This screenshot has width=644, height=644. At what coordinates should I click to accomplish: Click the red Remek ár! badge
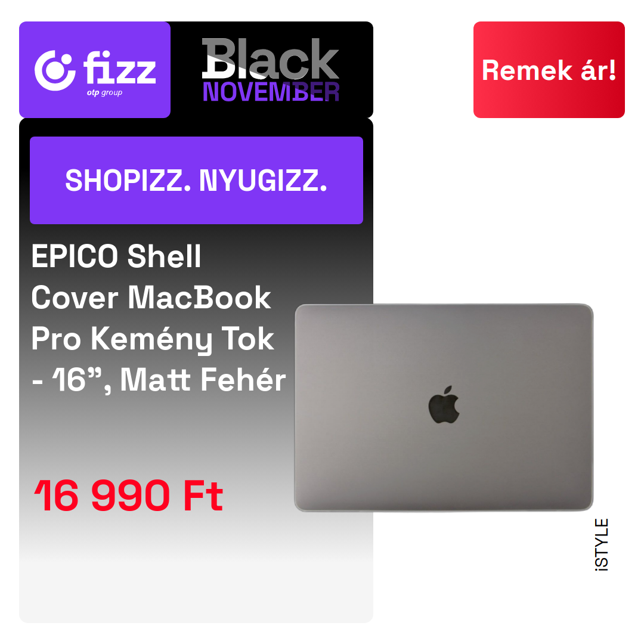point(549,70)
